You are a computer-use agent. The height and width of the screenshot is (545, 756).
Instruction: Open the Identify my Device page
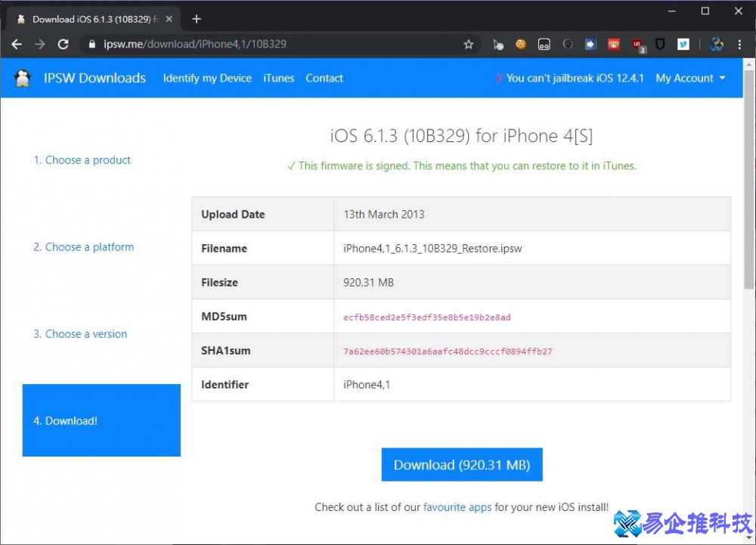coord(207,78)
